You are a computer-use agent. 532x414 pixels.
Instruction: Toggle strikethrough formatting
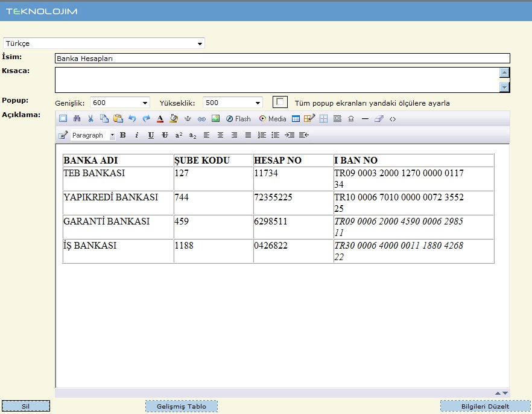165,135
